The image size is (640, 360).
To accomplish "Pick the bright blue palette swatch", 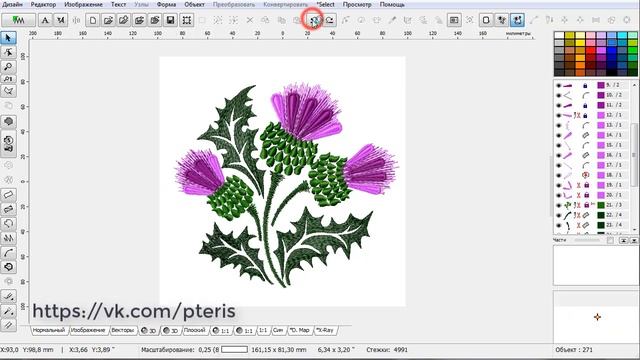I will point(611,51).
